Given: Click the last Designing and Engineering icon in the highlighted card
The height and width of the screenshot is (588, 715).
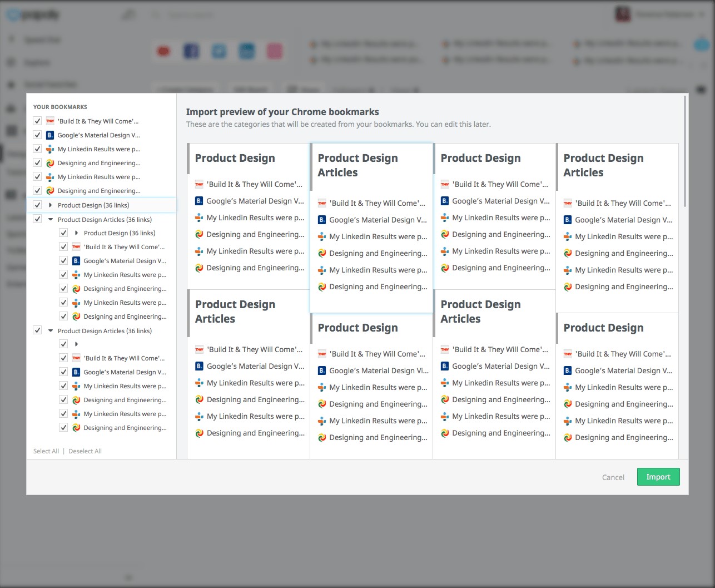Looking at the screenshot, I should tap(322, 286).
